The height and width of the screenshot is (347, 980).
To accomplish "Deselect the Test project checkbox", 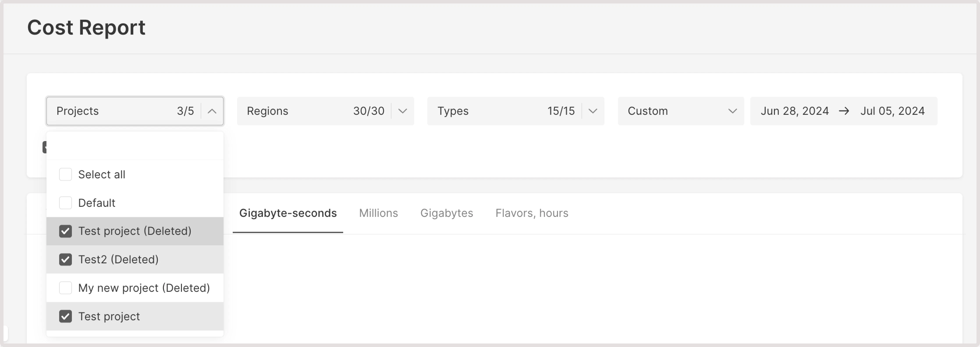I will 66,316.
